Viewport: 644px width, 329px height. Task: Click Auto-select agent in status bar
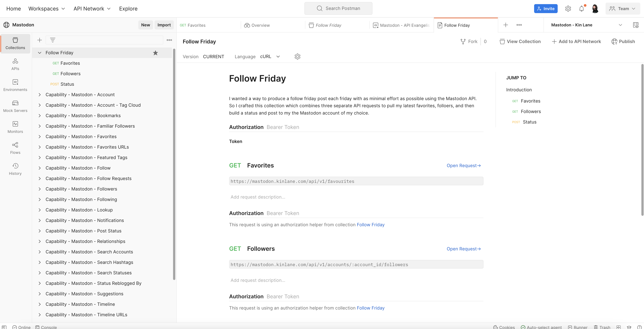[541, 327]
